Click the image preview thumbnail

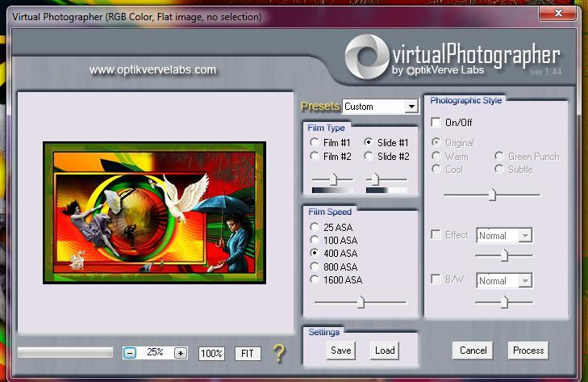(x=155, y=212)
